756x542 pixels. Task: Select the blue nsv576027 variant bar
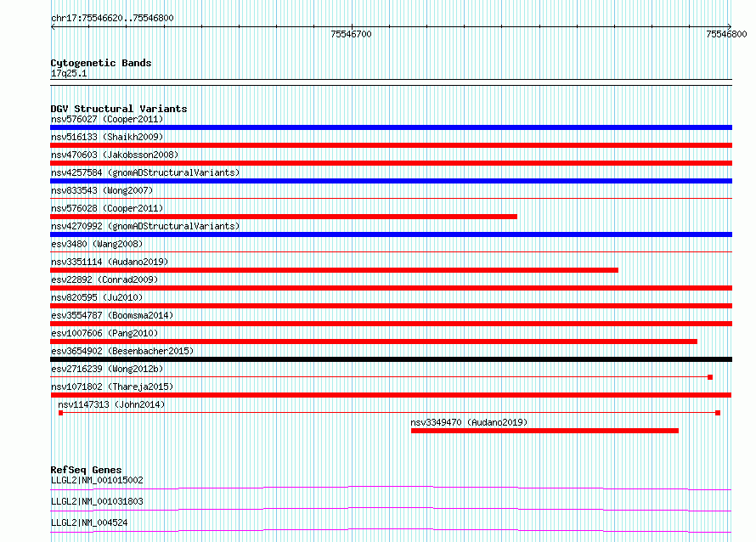pyautogui.click(x=391, y=127)
